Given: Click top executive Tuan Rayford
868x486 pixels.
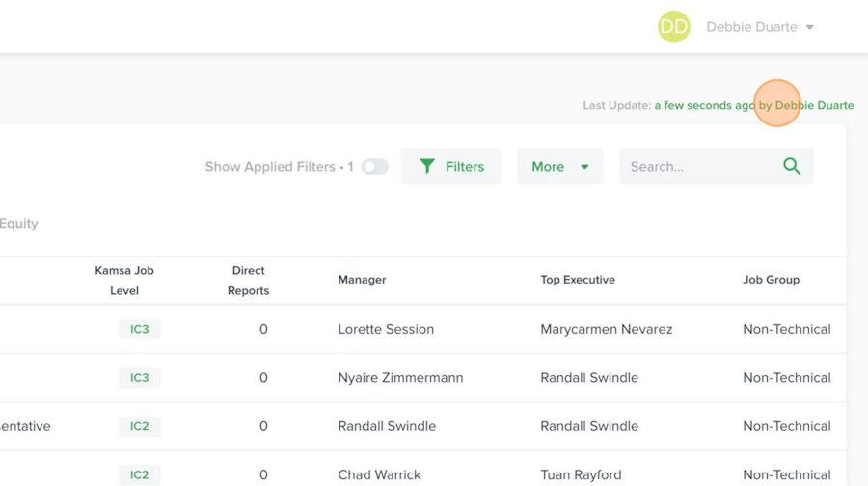Looking at the screenshot, I should [582, 474].
